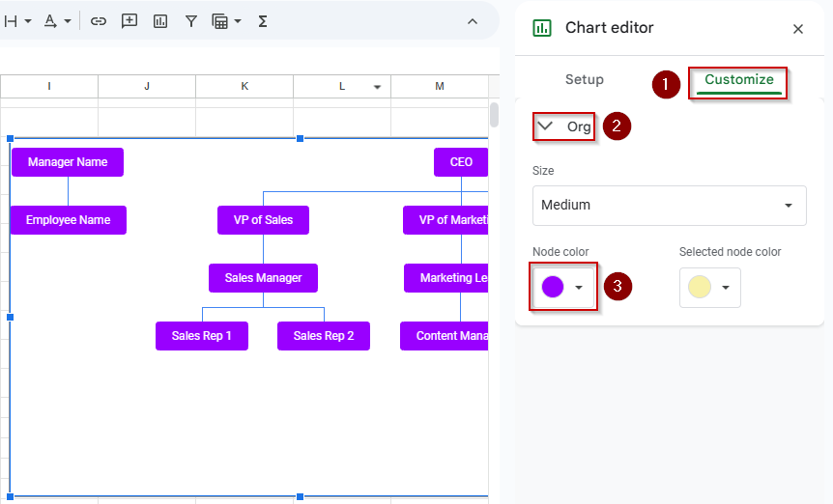Click the create filter funnel icon
Viewport: 833px width, 504px height.
[190, 21]
